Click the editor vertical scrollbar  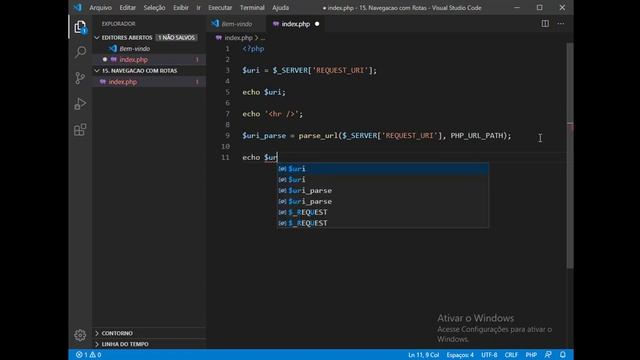(570, 155)
